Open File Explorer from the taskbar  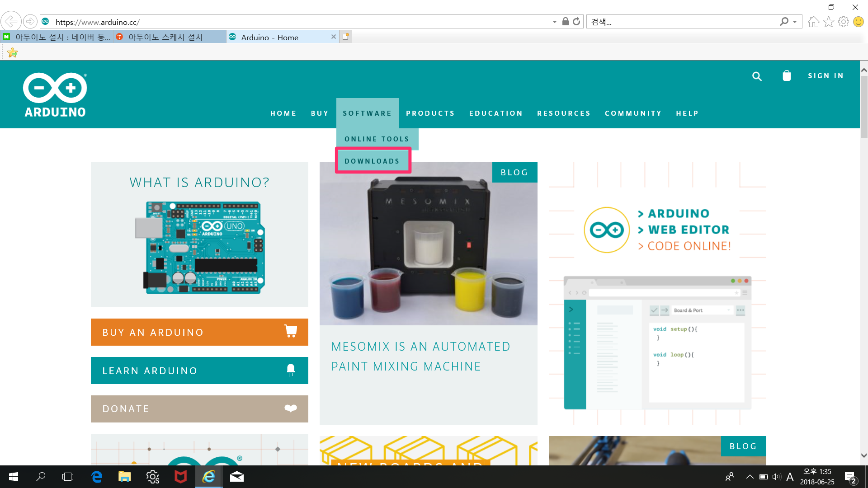125,477
